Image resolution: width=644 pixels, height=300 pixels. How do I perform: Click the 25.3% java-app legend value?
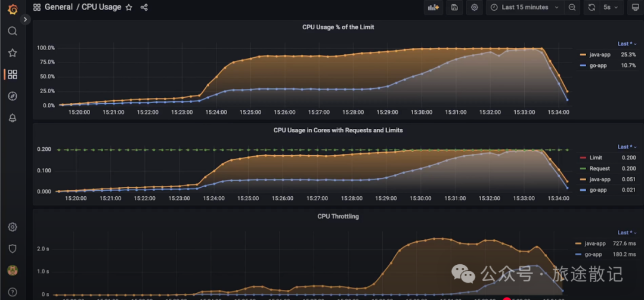pyautogui.click(x=628, y=55)
